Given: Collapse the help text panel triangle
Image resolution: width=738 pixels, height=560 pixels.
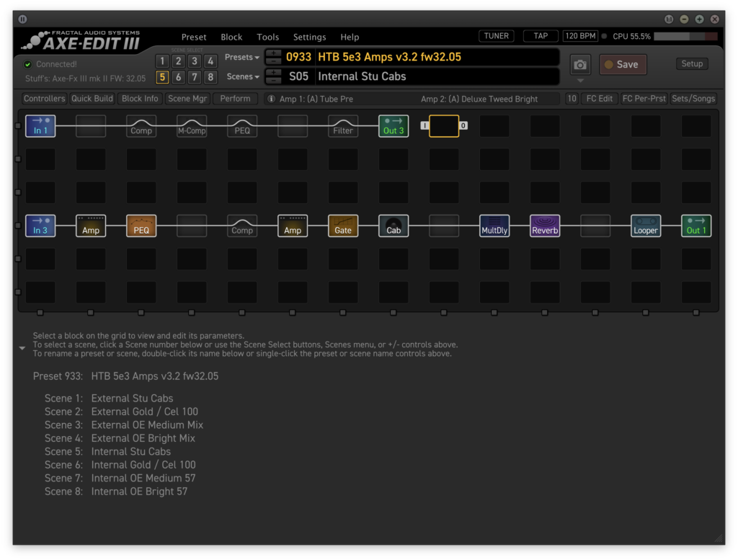Looking at the screenshot, I should [x=22, y=348].
